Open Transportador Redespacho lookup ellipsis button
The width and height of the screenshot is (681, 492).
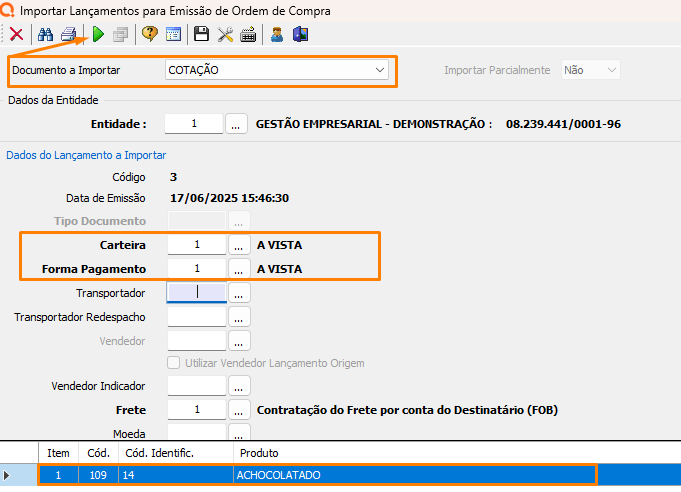[x=239, y=317]
